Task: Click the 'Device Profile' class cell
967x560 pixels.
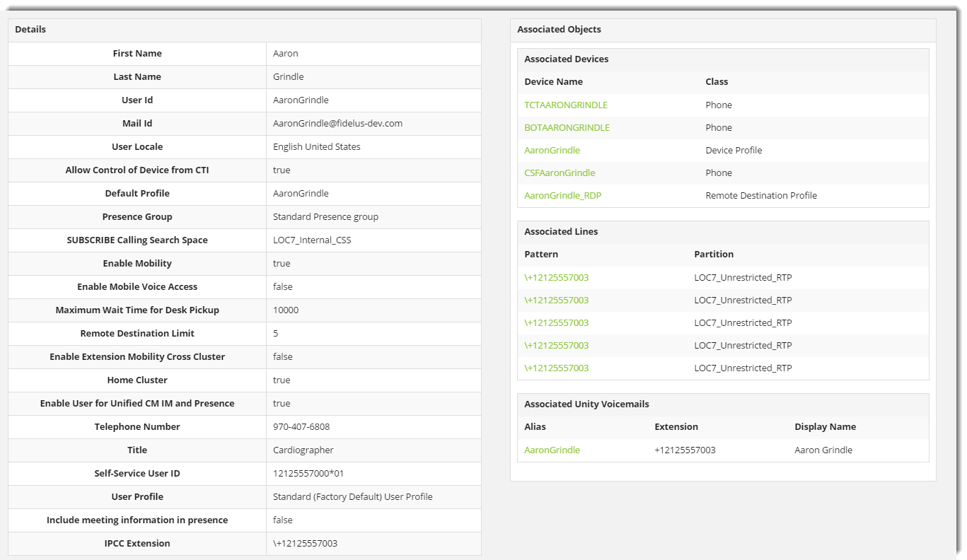Action: point(734,150)
